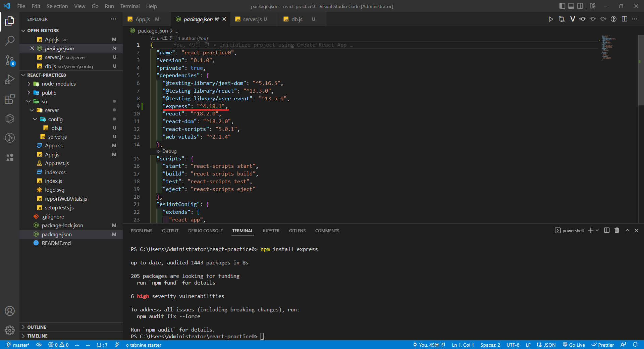Open the Selection menu
This screenshot has height=349, width=644.
(57, 6)
